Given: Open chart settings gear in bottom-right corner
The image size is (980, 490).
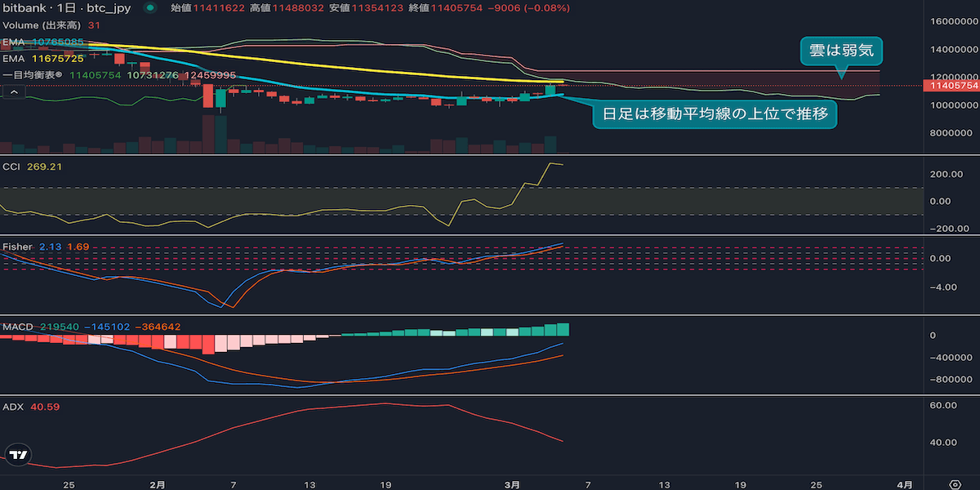Looking at the screenshot, I should [955, 483].
